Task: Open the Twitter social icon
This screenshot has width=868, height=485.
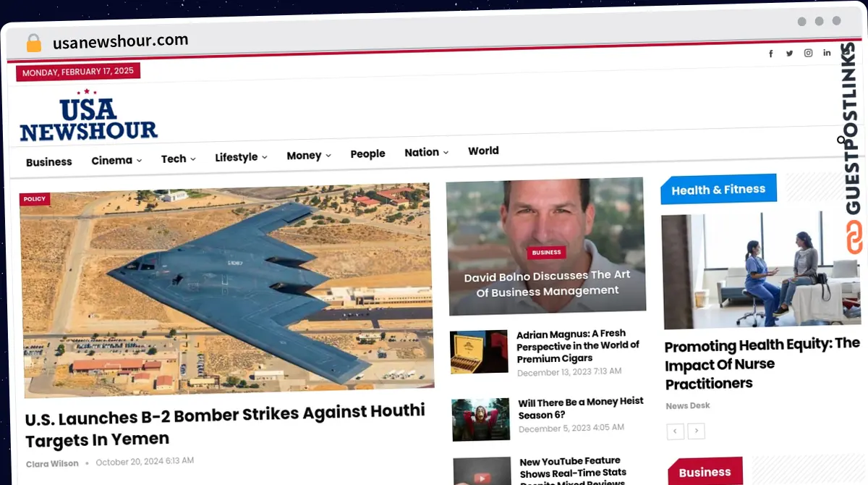Action: [789, 53]
